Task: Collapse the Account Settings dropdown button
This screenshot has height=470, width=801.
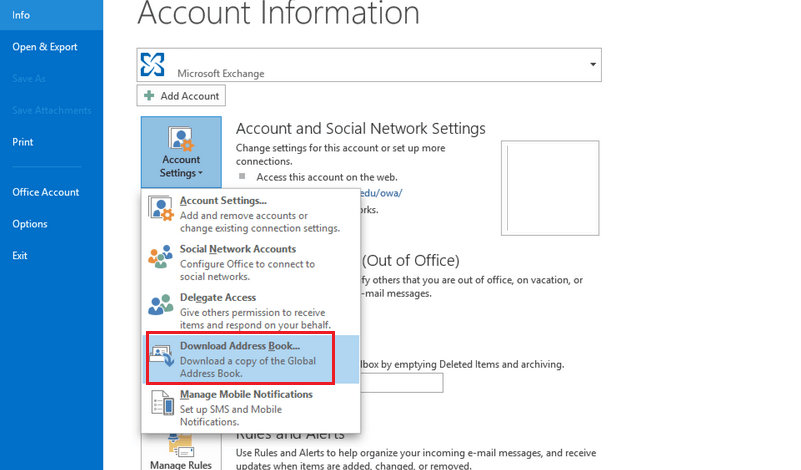Action: pos(181,152)
